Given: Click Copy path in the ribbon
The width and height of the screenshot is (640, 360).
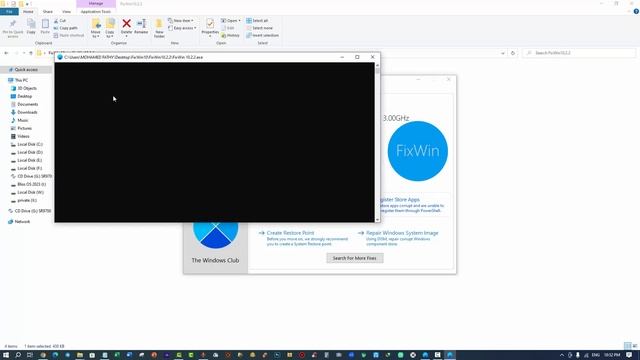Looking at the screenshot, I should (x=65, y=28).
